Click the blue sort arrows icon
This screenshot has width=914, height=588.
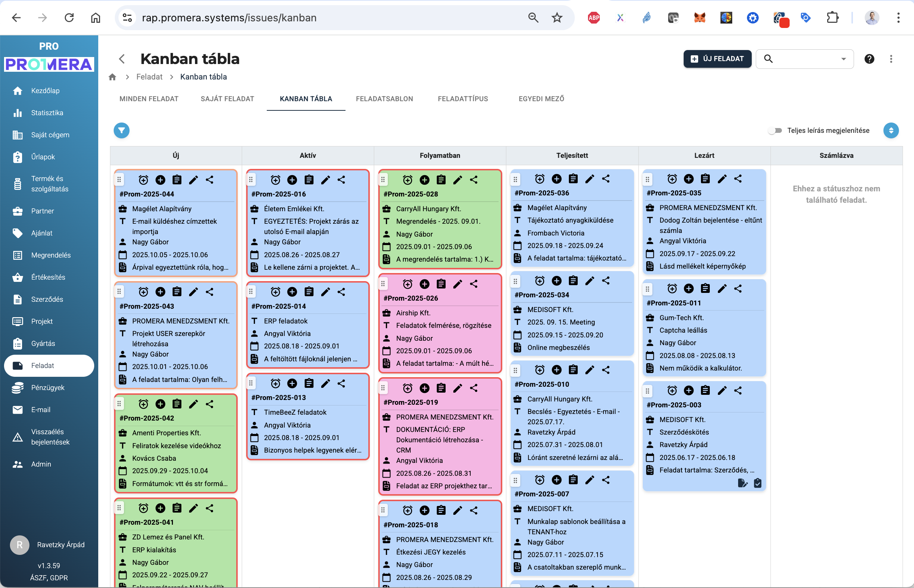click(891, 130)
